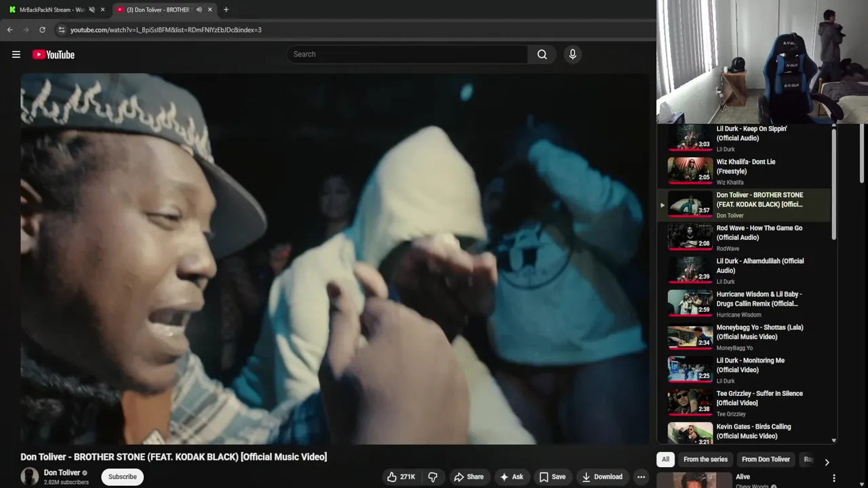The height and width of the screenshot is (488, 868).
Task: Open the Alive recommended video title
Action: tap(743, 476)
